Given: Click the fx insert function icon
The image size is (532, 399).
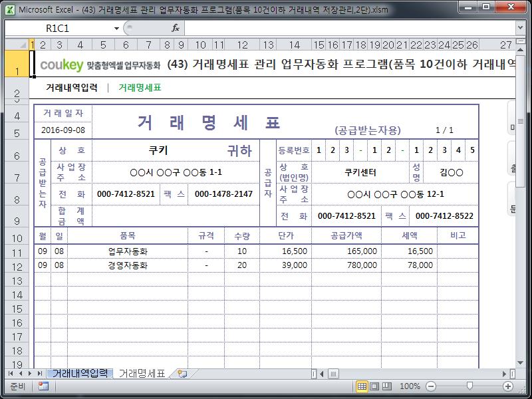Looking at the screenshot, I should pos(176,28).
